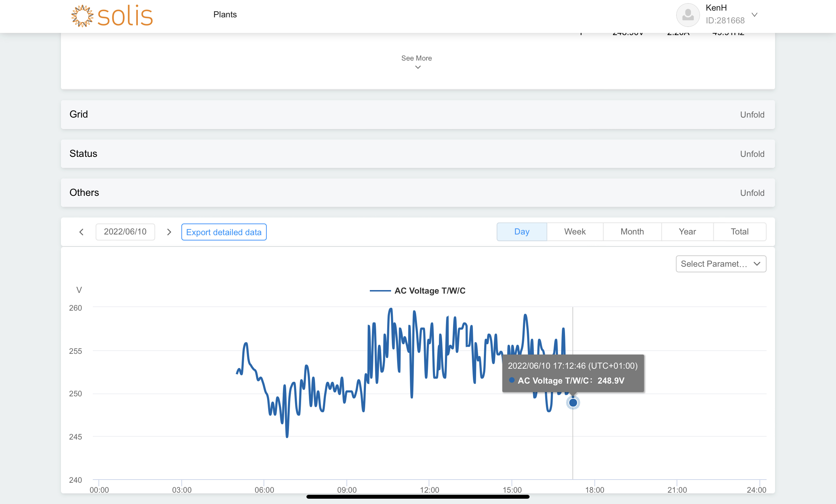This screenshot has height=504, width=836.
Task: Unfold the Grid section
Action: point(752,115)
